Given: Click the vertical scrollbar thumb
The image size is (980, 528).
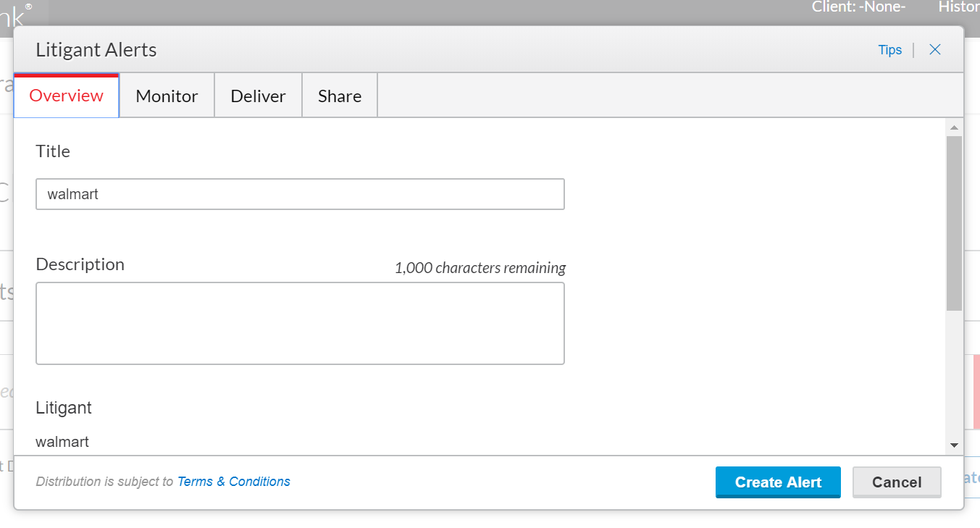Looking at the screenshot, I should click(x=954, y=223).
